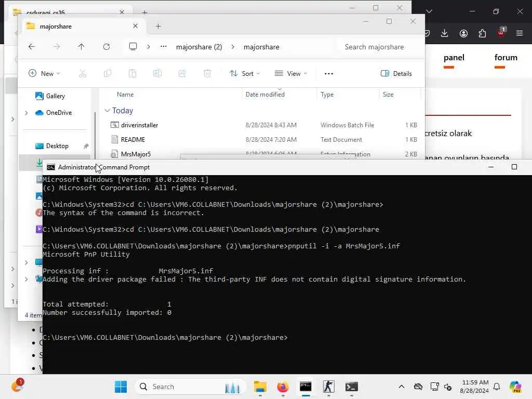Open File Explorer from taskbar
Viewport: 532px width, 399px height.
point(260,387)
